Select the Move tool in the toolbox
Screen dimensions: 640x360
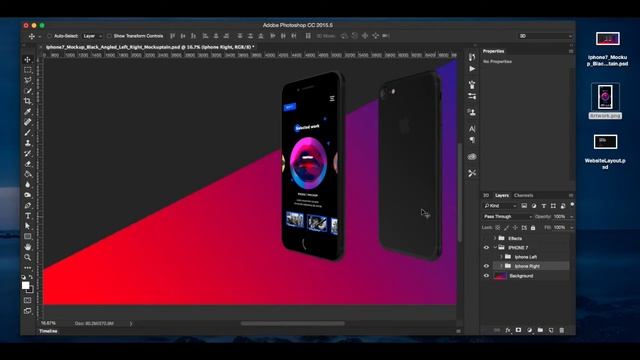pyautogui.click(x=28, y=60)
